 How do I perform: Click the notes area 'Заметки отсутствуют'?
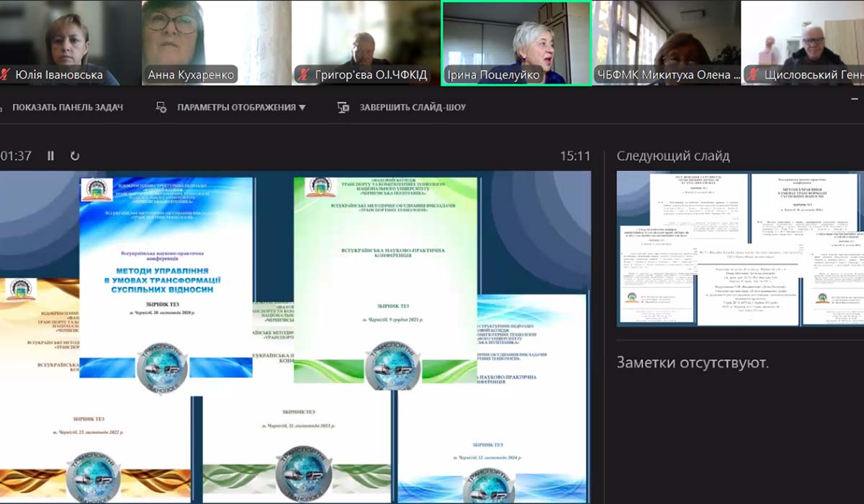[x=692, y=363]
